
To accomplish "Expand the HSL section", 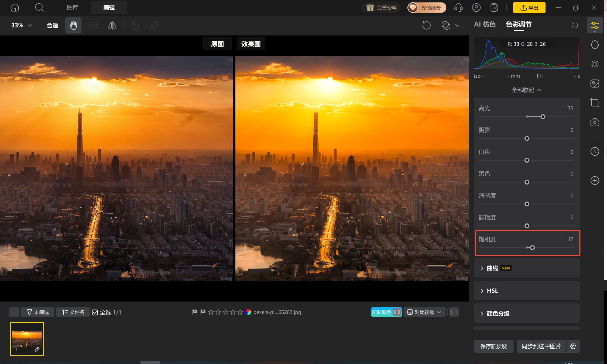I will [x=527, y=291].
